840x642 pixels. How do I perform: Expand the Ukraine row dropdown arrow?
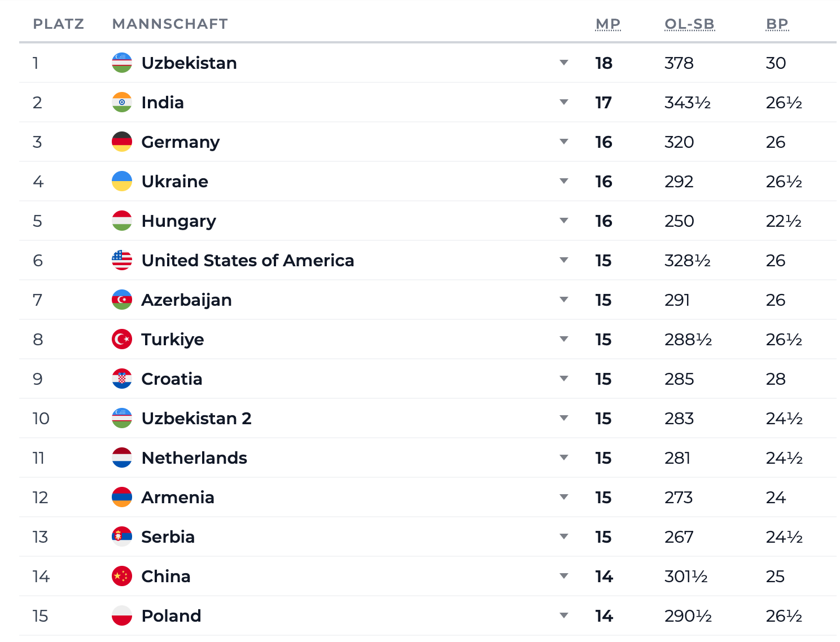pyautogui.click(x=564, y=181)
